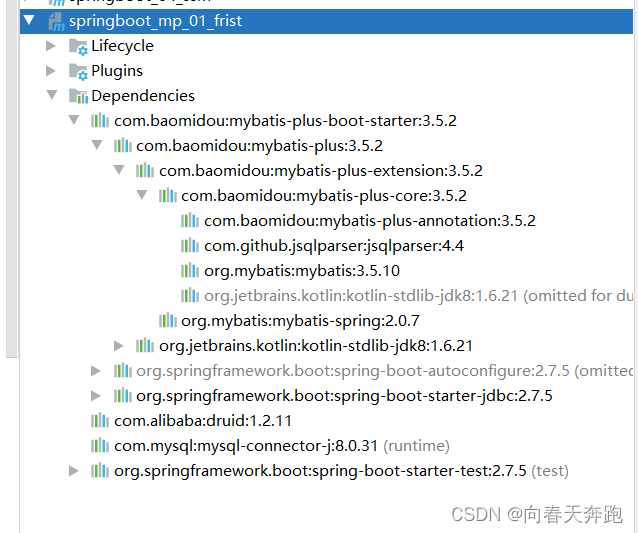Select com.baomidou:mybatis-plus-annotation:3.5.2 text
Viewport: 638px width, 533px height.
(x=370, y=221)
